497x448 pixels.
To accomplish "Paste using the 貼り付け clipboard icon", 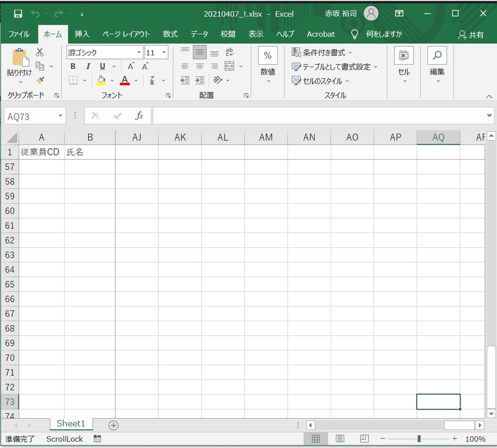I will [20, 58].
